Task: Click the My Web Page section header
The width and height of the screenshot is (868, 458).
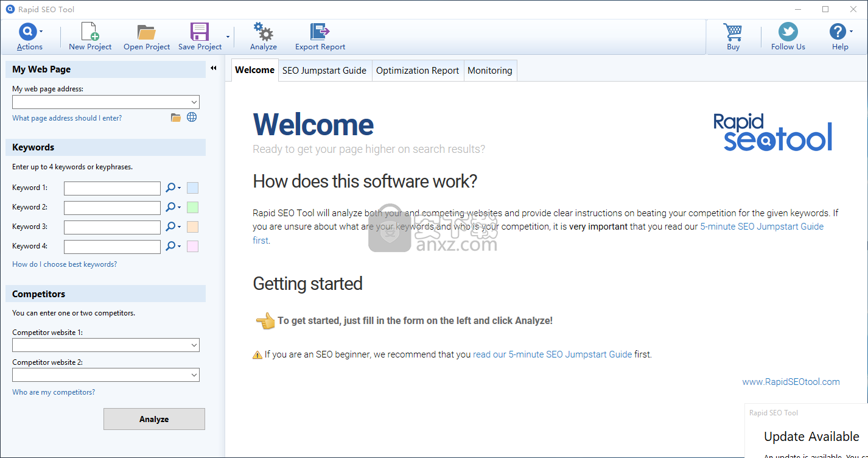Action: click(x=105, y=69)
